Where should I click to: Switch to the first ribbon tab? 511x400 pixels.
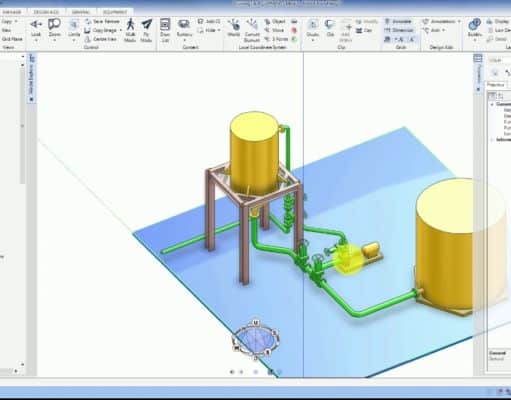click(12, 12)
